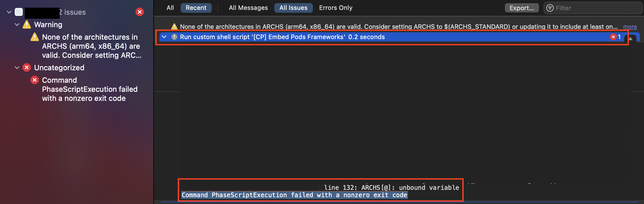The width and height of the screenshot is (644, 204).
Task: Enable the Errors Only filter
Action: (335, 8)
